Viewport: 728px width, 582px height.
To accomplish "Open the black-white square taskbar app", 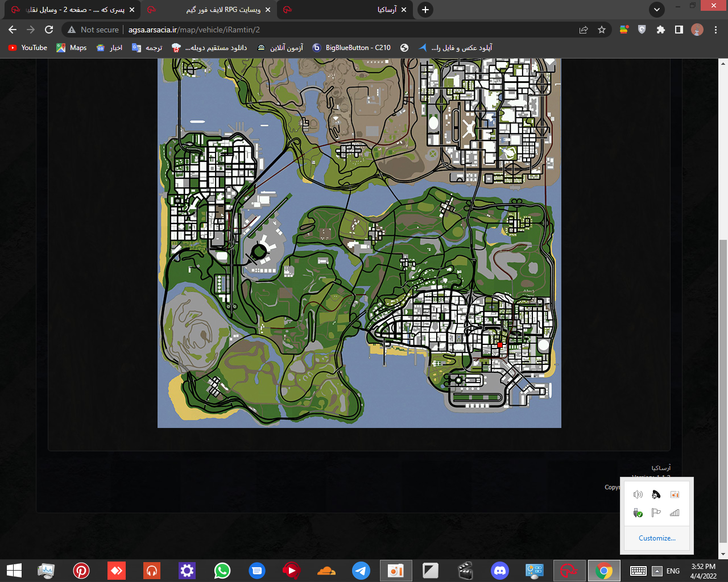I will pos(431,571).
